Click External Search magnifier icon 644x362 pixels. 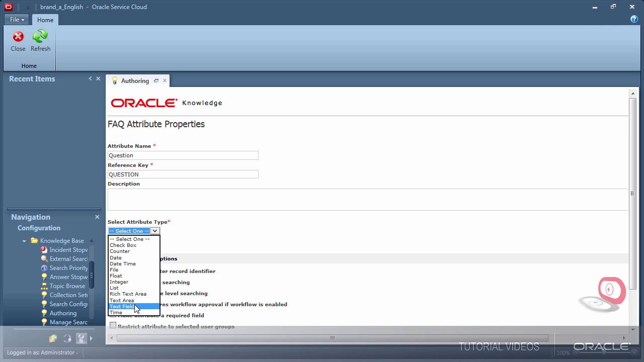(x=44, y=259)
